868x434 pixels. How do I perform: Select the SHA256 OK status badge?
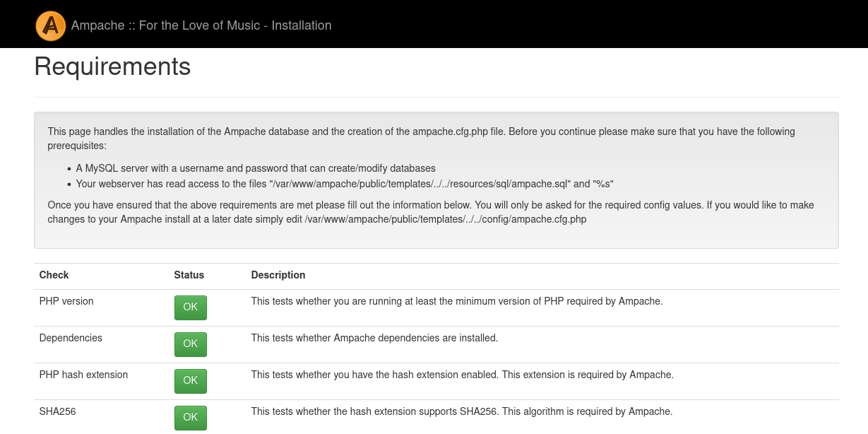190,418
